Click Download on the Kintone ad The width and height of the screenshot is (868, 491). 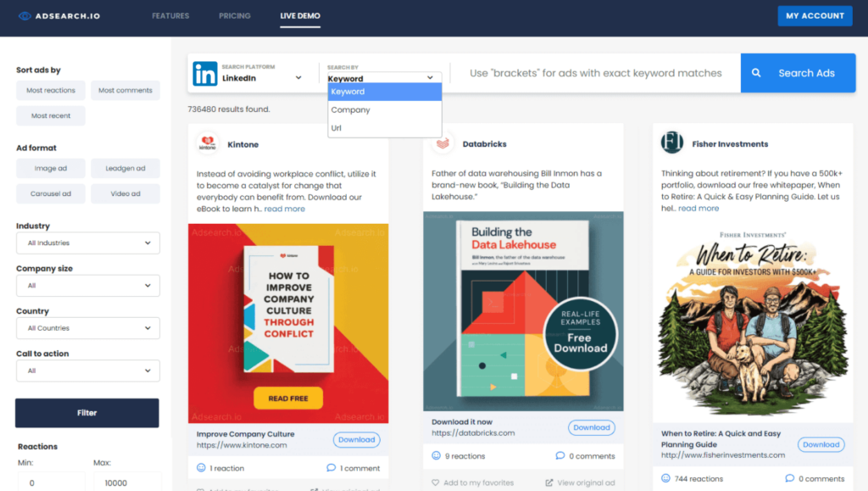[x=357, y=439]
